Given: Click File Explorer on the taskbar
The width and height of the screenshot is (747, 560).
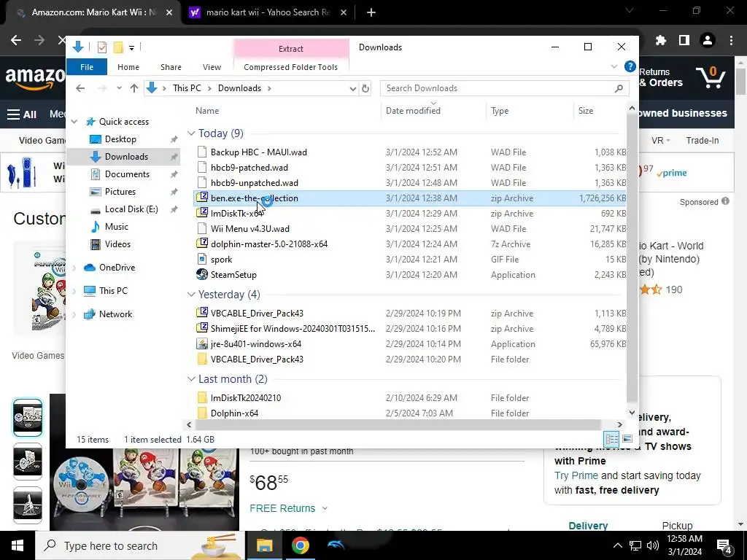Looking at the screenshot, I should coord(264,545).
